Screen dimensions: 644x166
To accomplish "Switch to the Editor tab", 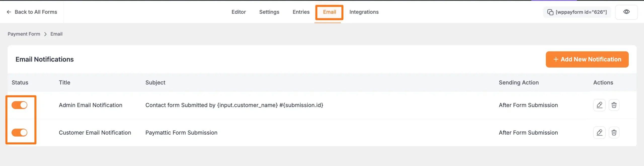I will tap(238, 12).
